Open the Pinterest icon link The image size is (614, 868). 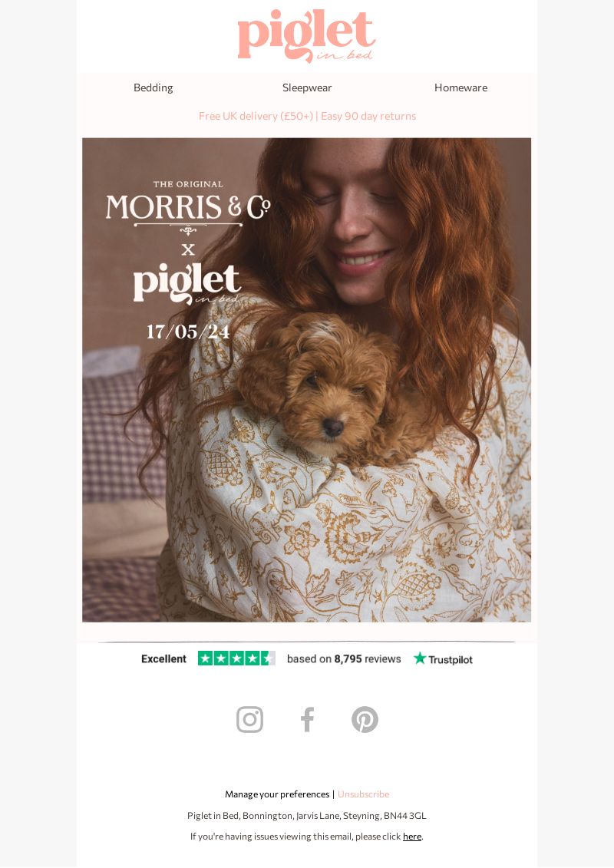pos(365,720)
